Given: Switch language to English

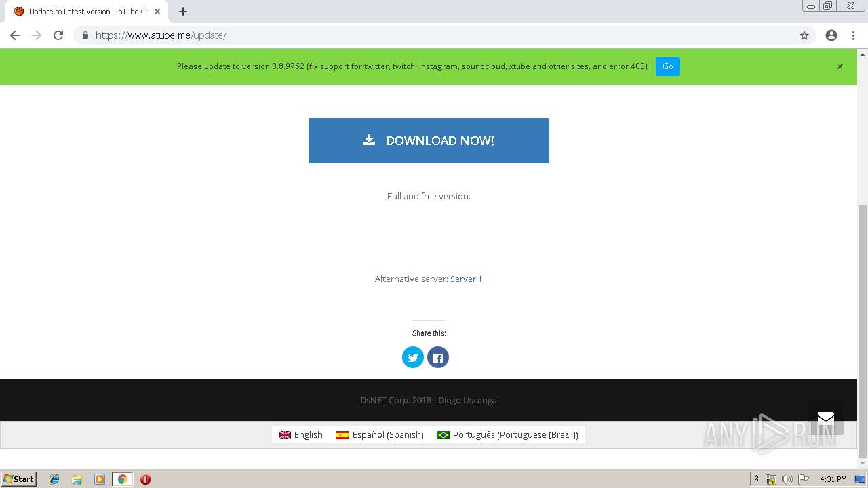Looking at the screenshot, I should (x=300, y=435).
